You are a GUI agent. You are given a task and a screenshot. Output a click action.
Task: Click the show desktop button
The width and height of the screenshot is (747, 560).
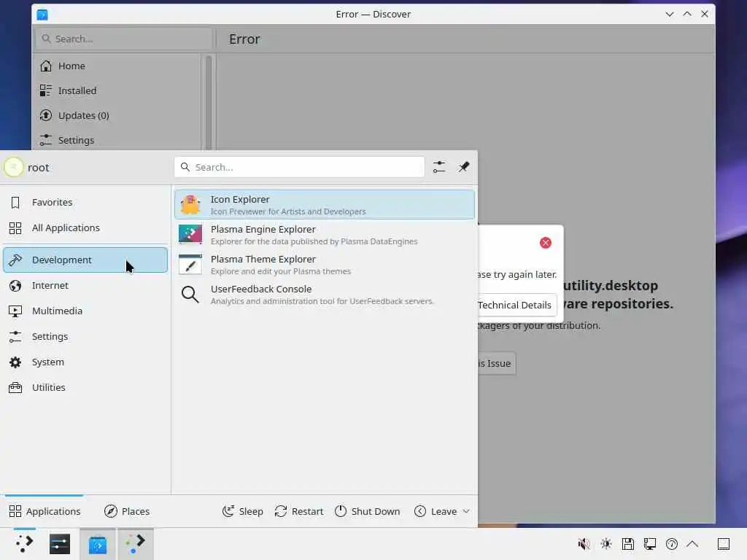point(724,544)
